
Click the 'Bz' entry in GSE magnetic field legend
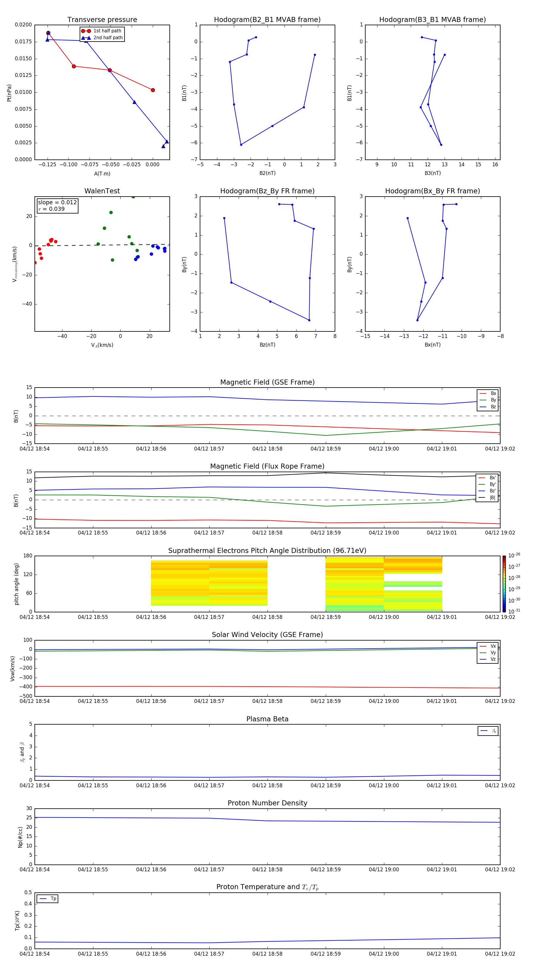488,407
